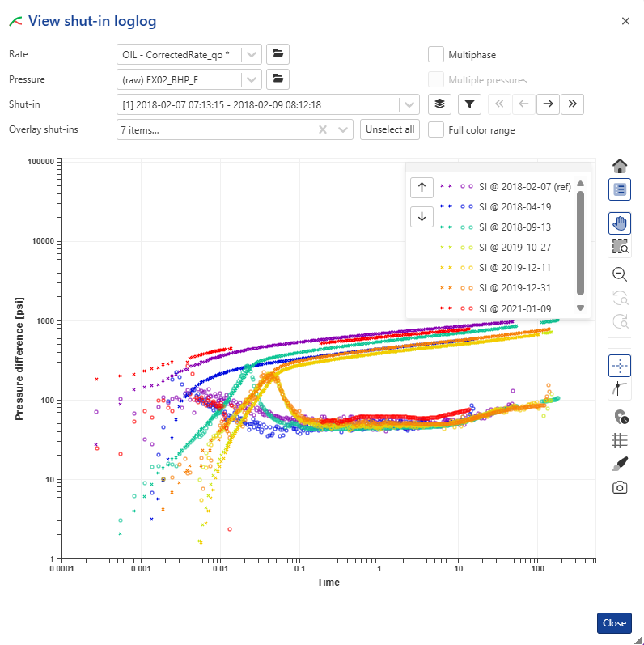Browse for Rate data with folder icon
644x645 pixels.
point(278,54)
